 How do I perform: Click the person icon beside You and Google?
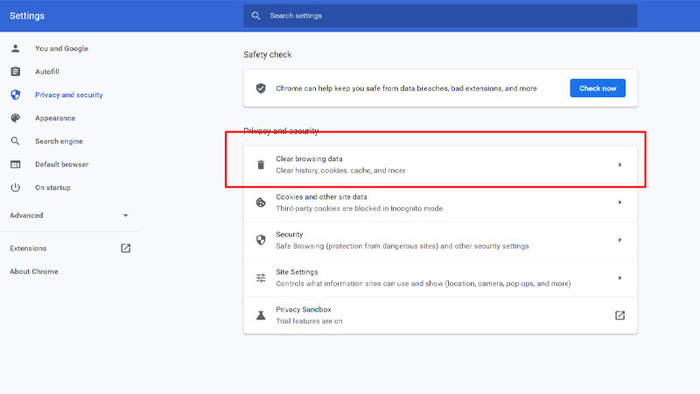pyautogui.click(x=15, y=48)
